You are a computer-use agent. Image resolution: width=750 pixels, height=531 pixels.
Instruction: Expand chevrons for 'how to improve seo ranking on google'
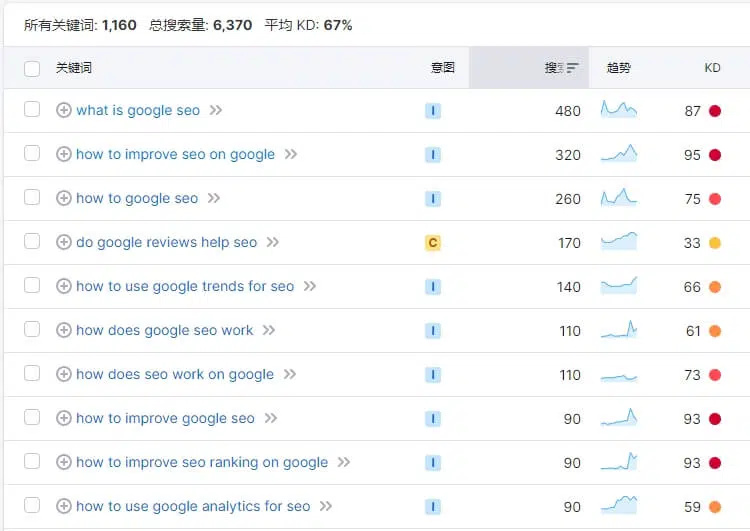pyautogui.click(x=344, y=463)
